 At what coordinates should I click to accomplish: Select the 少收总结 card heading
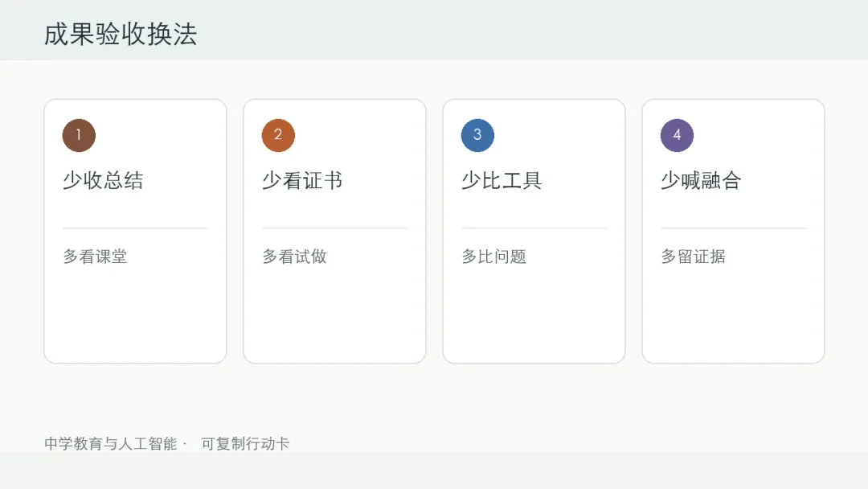[103, 180]
